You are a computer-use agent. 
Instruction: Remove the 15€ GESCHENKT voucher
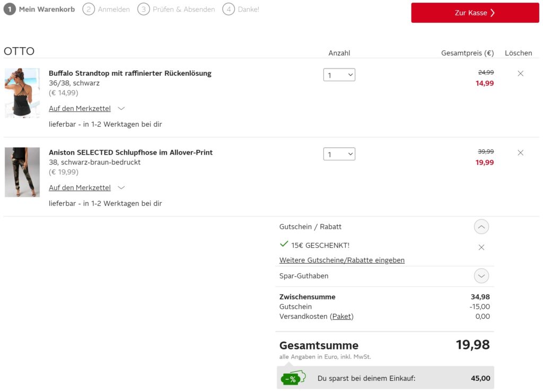[481, 247]
